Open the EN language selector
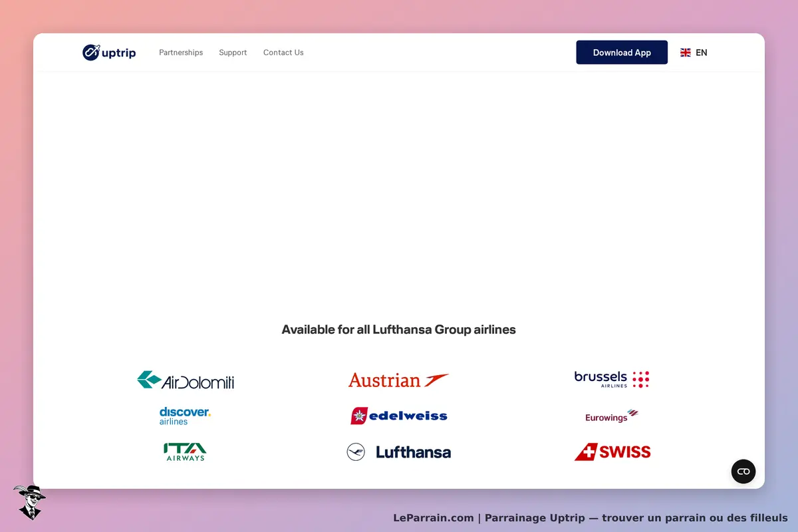798x532 pixels. [x=694, y=53]
